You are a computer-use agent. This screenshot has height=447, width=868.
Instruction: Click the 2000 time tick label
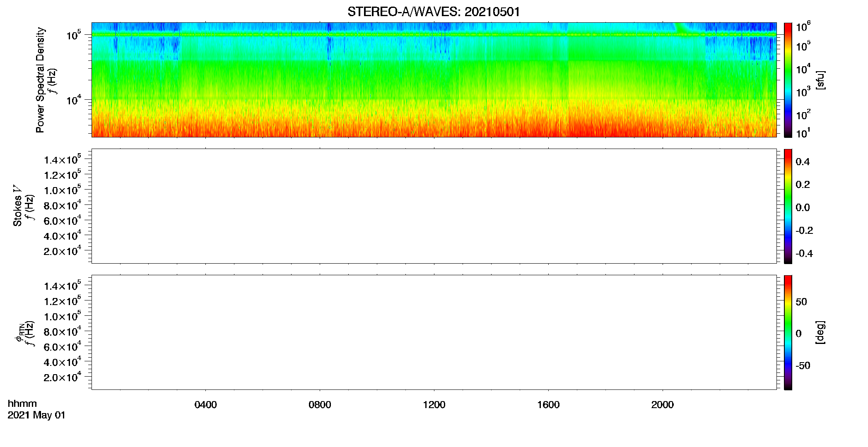[662, 405]
